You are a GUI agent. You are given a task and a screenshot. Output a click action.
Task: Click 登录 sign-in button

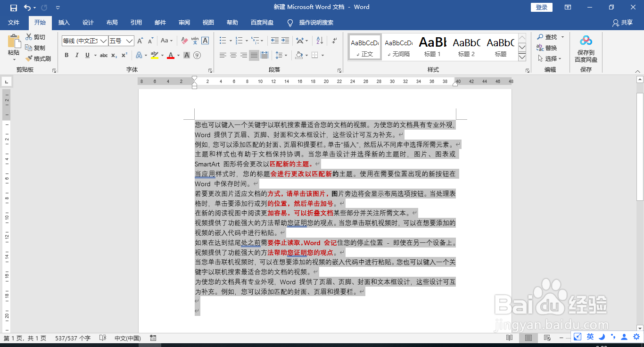pos(542,7)
